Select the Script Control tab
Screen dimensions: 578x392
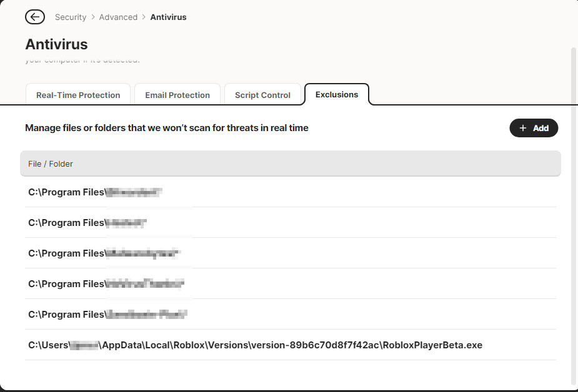coord(262,95)
